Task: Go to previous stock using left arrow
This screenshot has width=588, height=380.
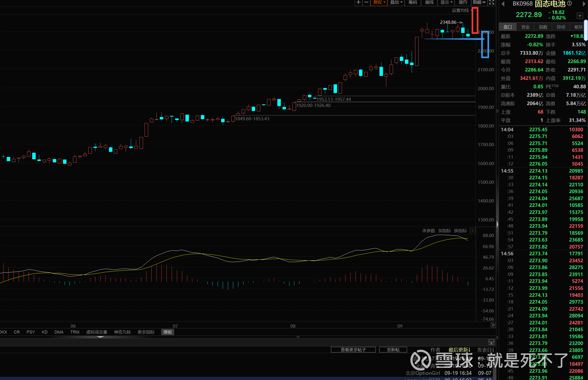Action: coord(503,4)
